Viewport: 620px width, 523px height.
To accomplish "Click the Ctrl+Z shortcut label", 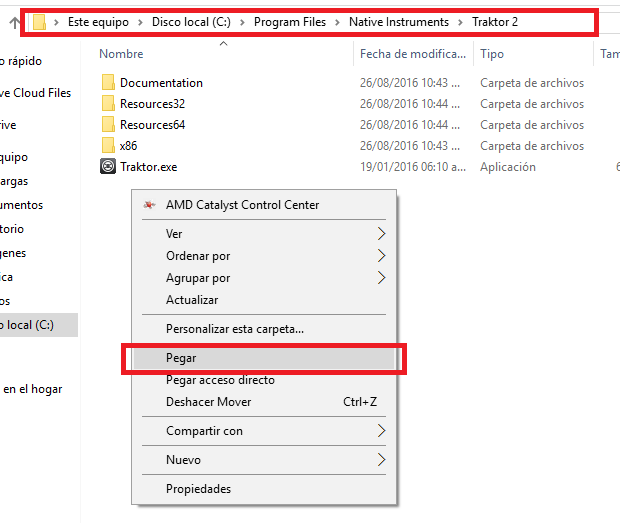I will pos(360,402).
